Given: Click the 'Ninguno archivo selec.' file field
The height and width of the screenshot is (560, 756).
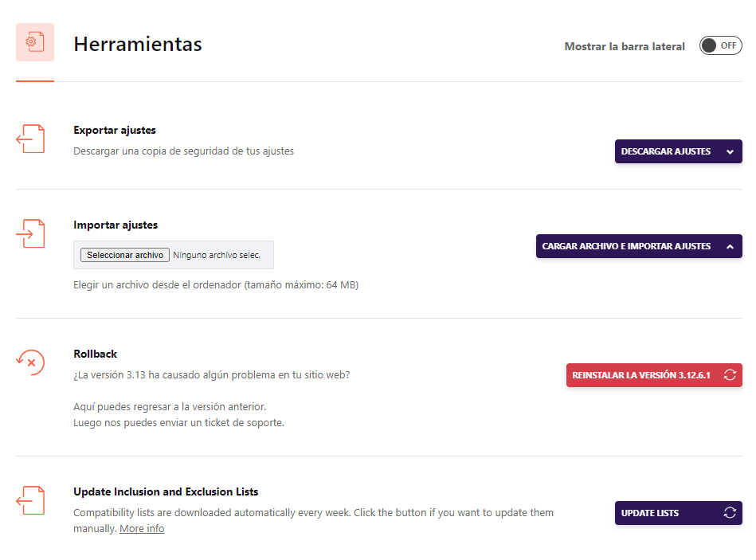Looking at the screenshot, I should 217,255.
